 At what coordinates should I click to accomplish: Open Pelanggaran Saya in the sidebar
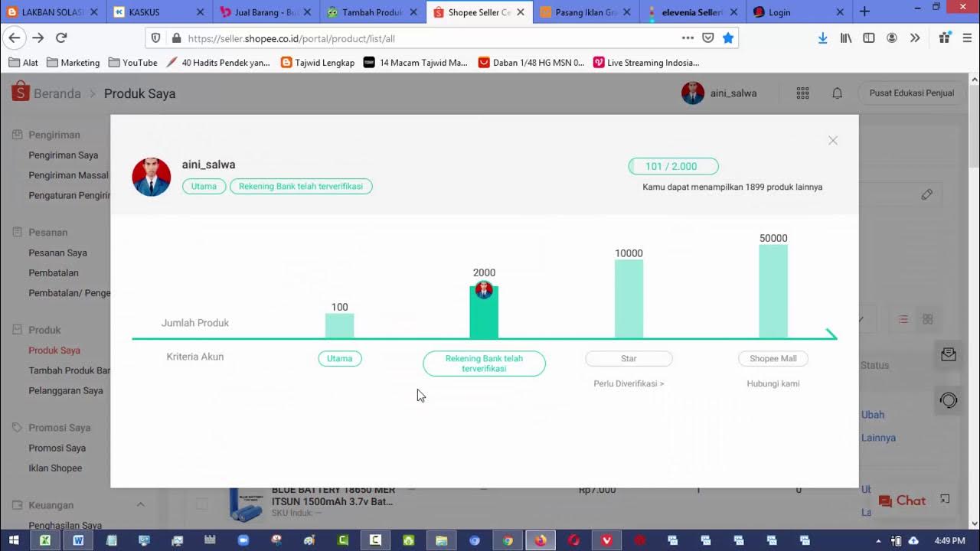(66, 390)
